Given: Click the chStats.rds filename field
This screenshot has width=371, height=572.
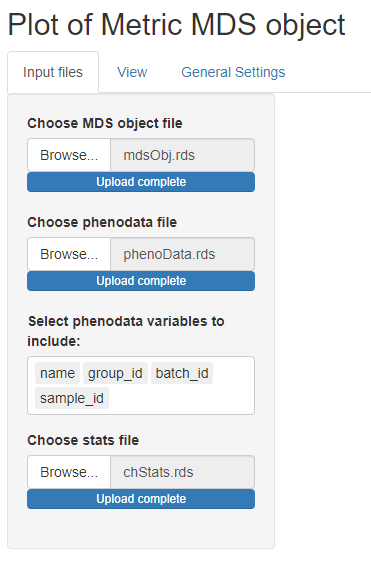Looking at the screenshot, I should tap(182, 472).
